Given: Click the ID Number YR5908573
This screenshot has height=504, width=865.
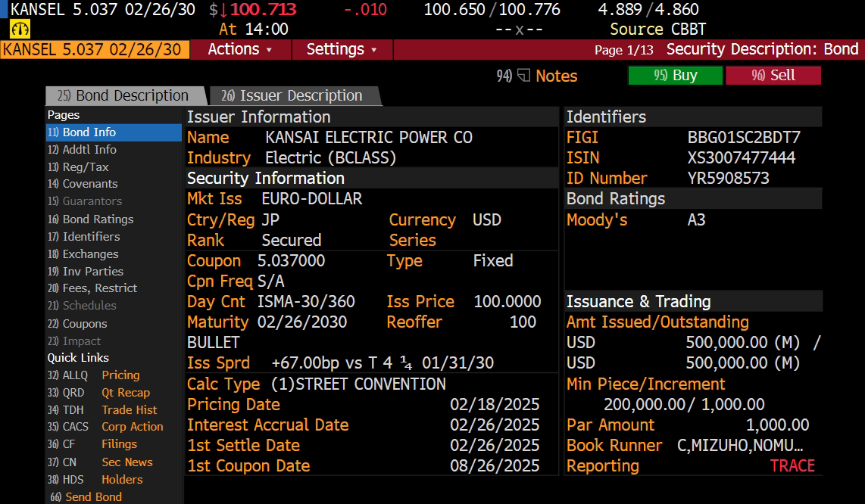Looking at the screenshot, I should point(728,178).
